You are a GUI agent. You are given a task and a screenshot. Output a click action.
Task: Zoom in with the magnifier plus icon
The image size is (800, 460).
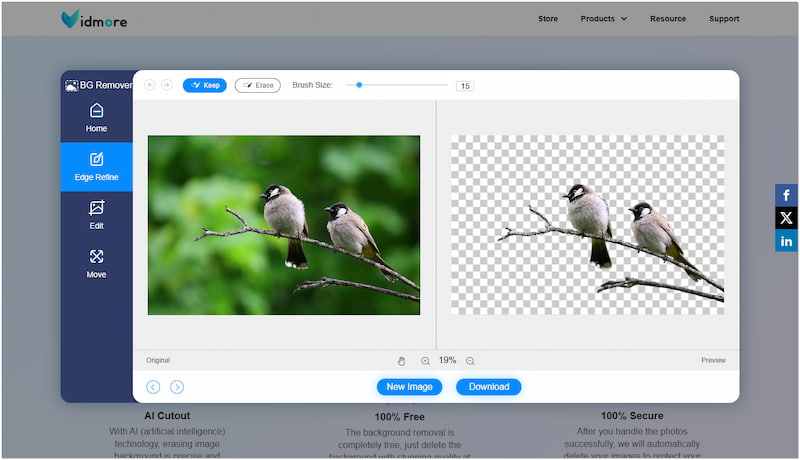tap(425, 360)
